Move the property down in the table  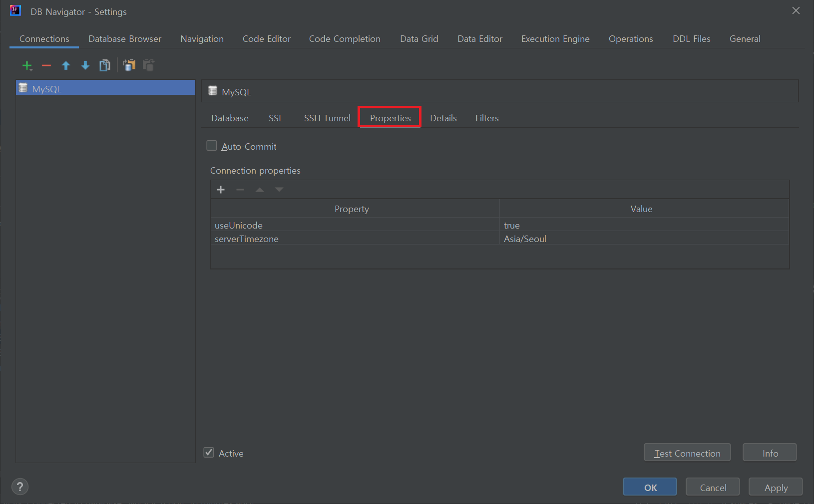pyautogui.click(x=279, y=190)
